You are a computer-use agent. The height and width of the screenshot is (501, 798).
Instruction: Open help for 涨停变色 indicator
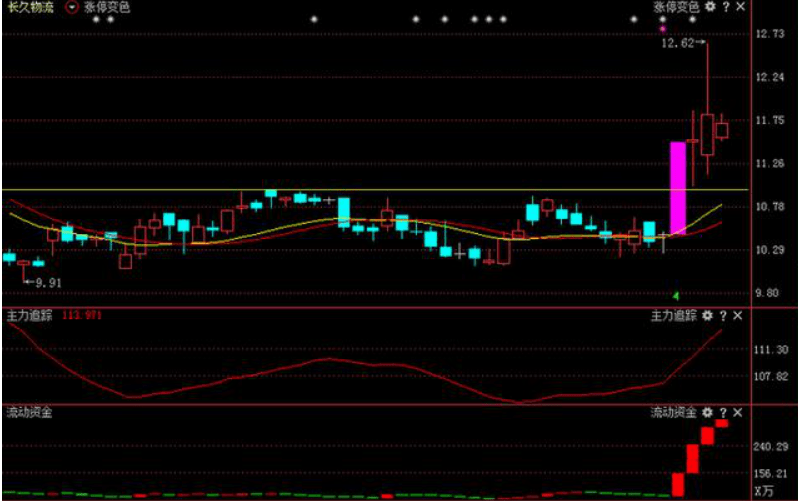click(x=726, y=7)
